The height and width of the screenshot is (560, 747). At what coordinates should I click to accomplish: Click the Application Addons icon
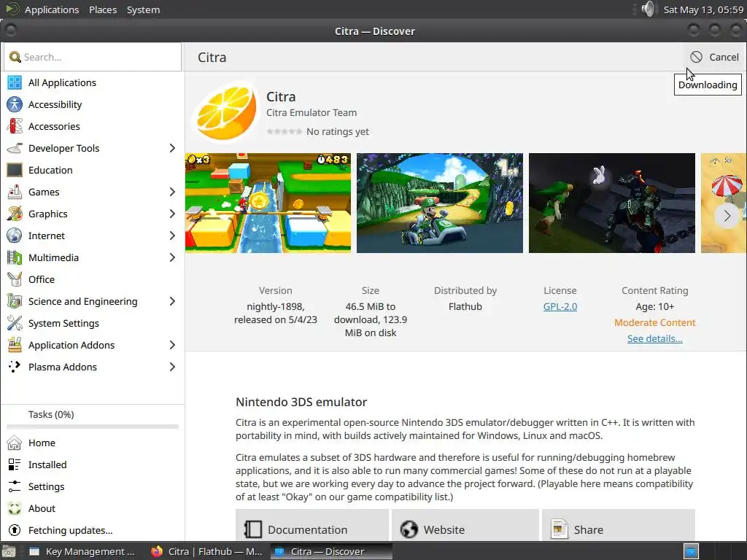click(x=15, y=345)
